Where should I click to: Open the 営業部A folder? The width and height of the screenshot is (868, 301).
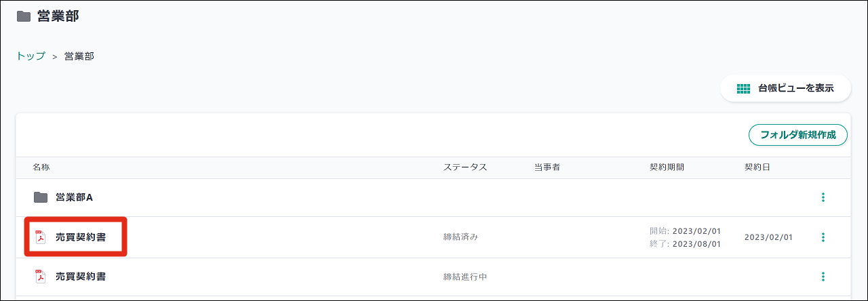click(x=74, y=197)
